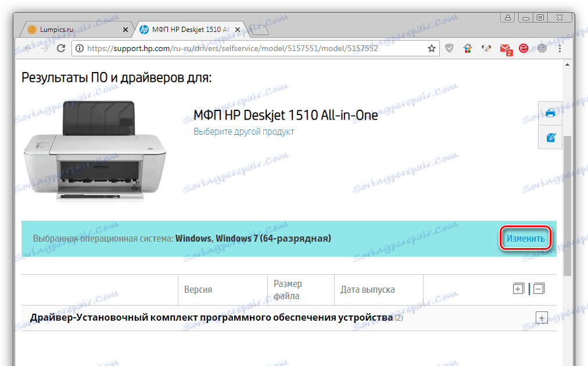This screenshot has height=366, width=588.
Task: Click the Изменить button
Action: [525, 239]
